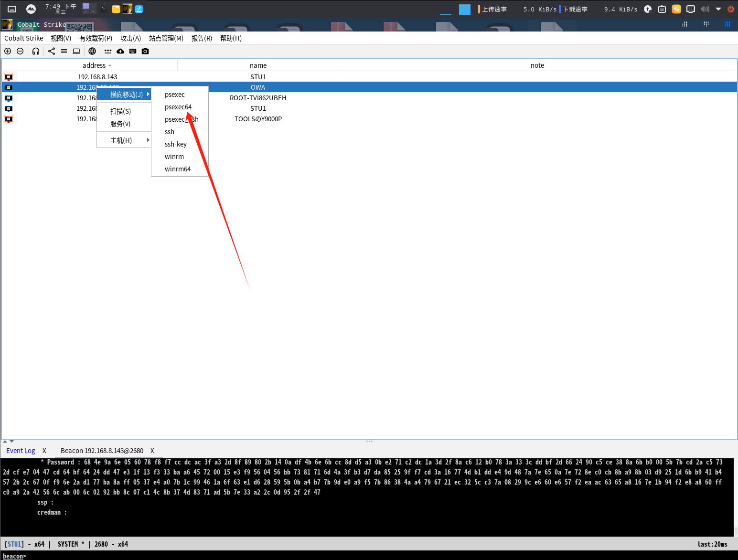Viewport: 738px width, 560px height.
Task: Switch to session table view icon
Action: point(64,51)
